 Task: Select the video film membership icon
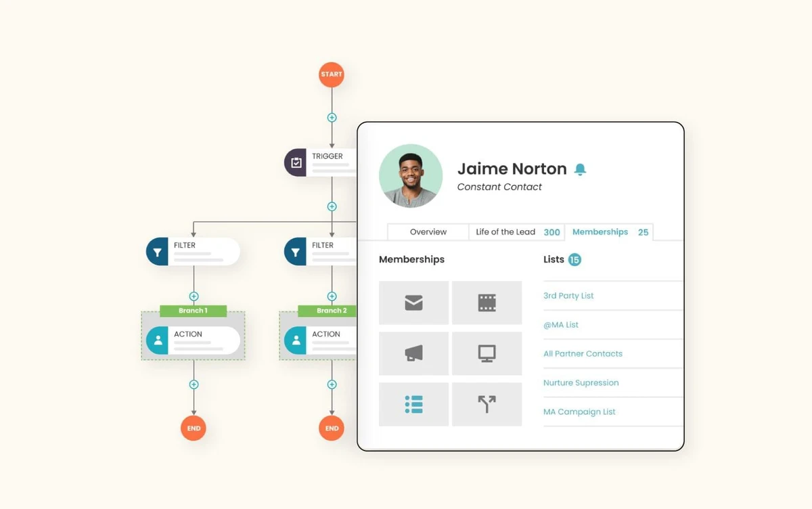click(487, 303)
